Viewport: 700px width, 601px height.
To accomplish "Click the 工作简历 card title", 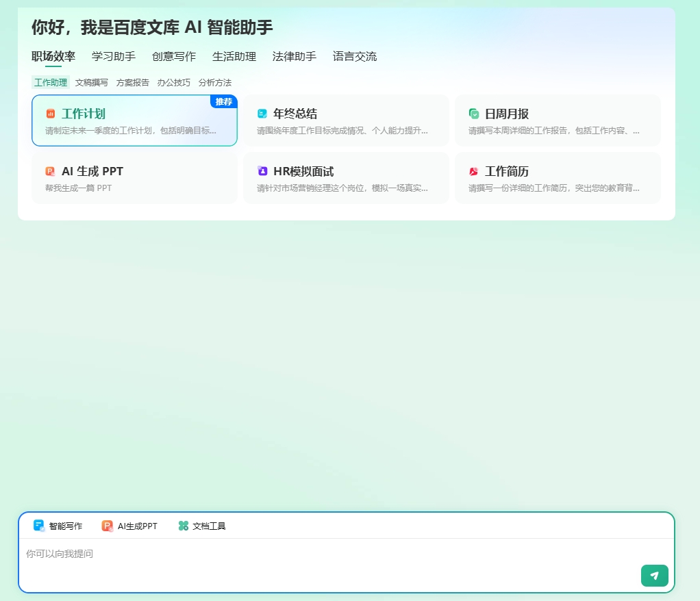I will [x=507, y=171].
